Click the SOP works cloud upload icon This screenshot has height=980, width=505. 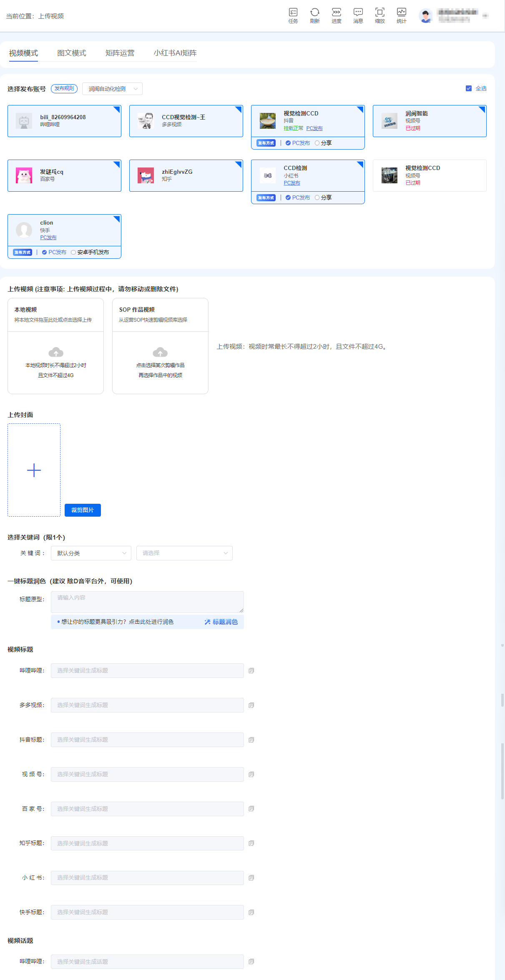(160, 352)
